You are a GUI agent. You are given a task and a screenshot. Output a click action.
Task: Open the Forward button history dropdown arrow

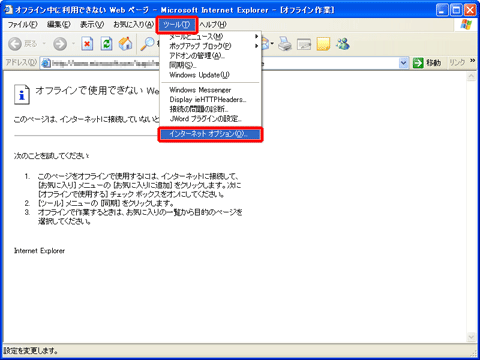(x=74, y=44)
